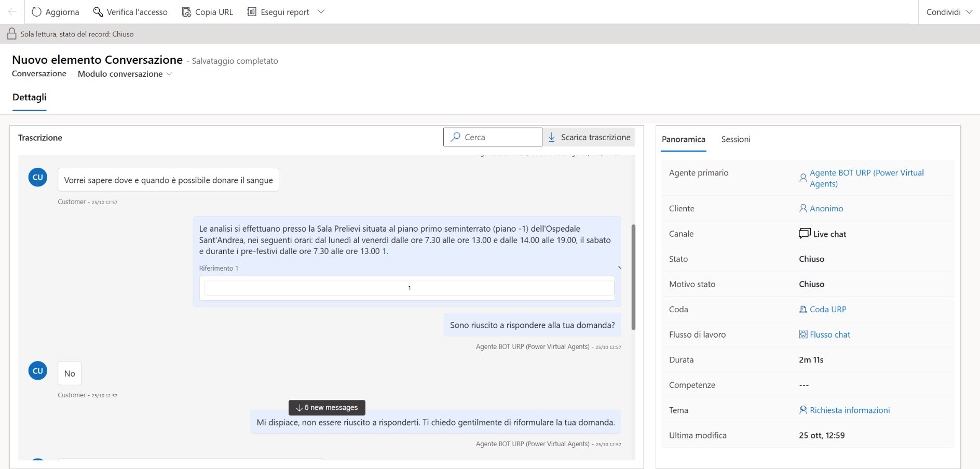The image size is (980, 469).
Task: Click the Esegui report icon
Action: click(252, 12)
